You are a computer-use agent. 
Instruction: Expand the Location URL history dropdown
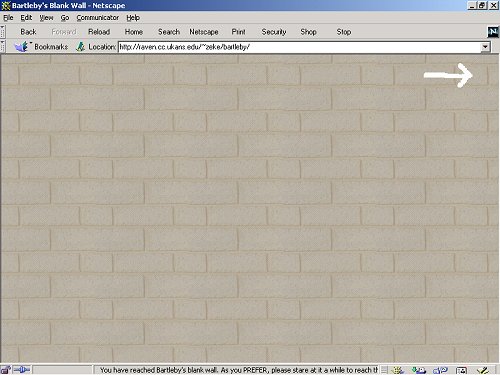485,47
